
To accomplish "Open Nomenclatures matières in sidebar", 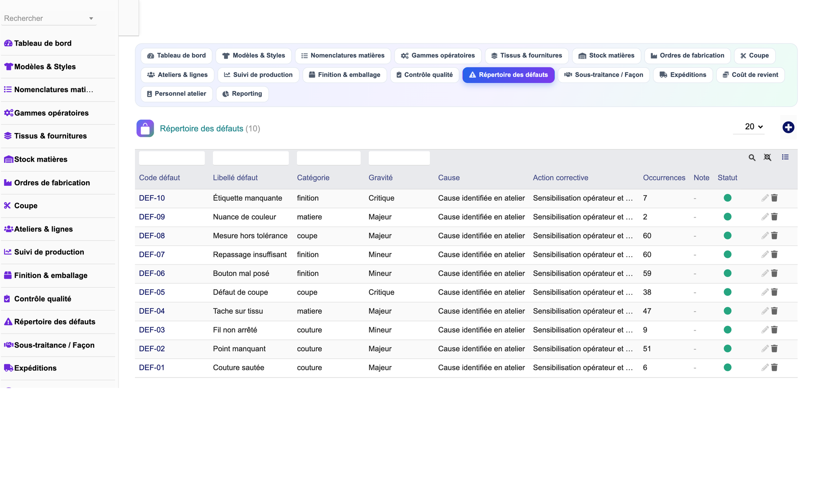I will [58, 90].
